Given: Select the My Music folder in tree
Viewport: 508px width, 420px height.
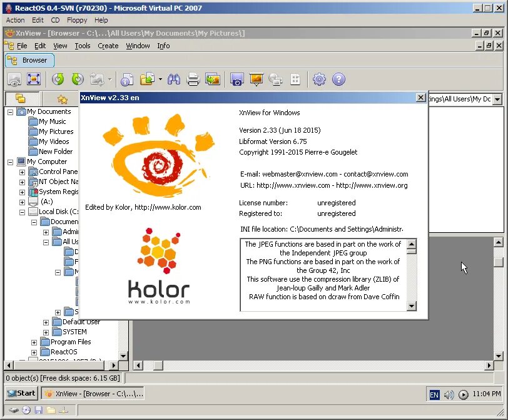Looking at the screenshot, I should pos(52,121).
